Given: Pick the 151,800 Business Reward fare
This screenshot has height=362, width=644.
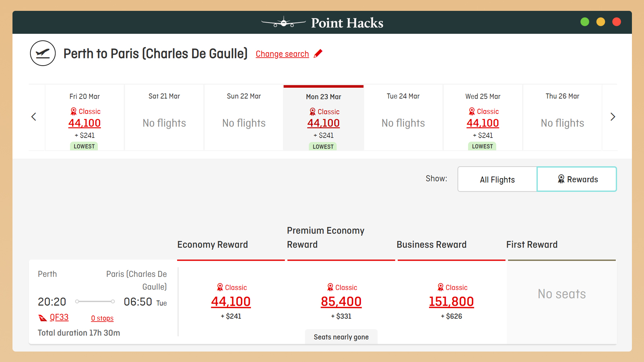Looking at the screenshot, I should pos(451,302).
